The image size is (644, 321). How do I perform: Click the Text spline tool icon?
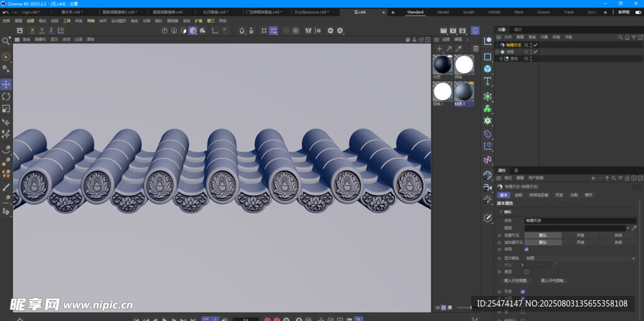click(x=487, y=81)
